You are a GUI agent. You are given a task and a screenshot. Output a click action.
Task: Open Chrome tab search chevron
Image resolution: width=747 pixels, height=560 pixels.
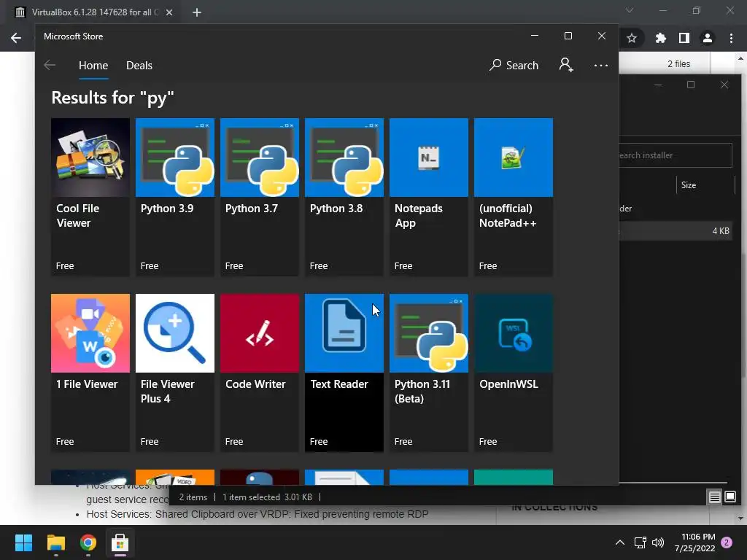(630, 10)
